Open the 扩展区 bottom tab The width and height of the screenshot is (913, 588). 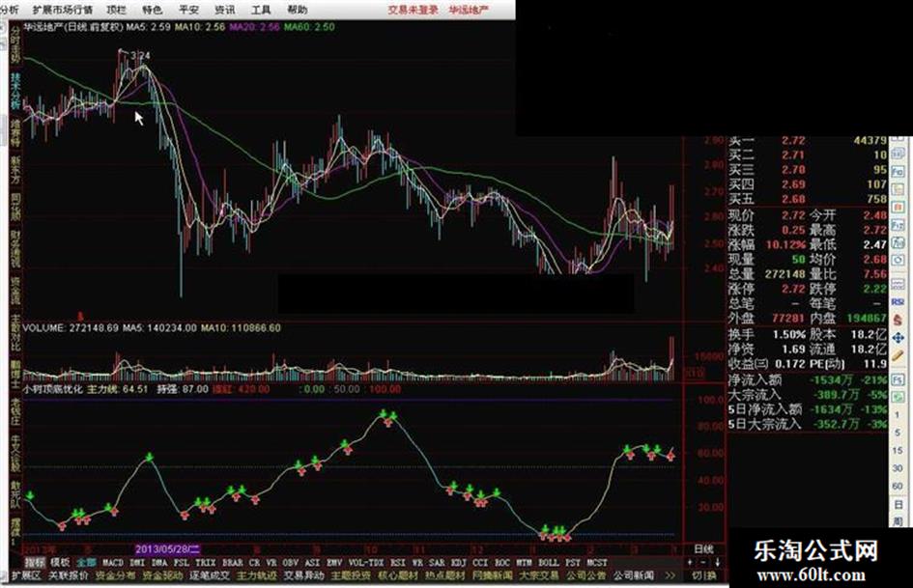click(26, 575)
